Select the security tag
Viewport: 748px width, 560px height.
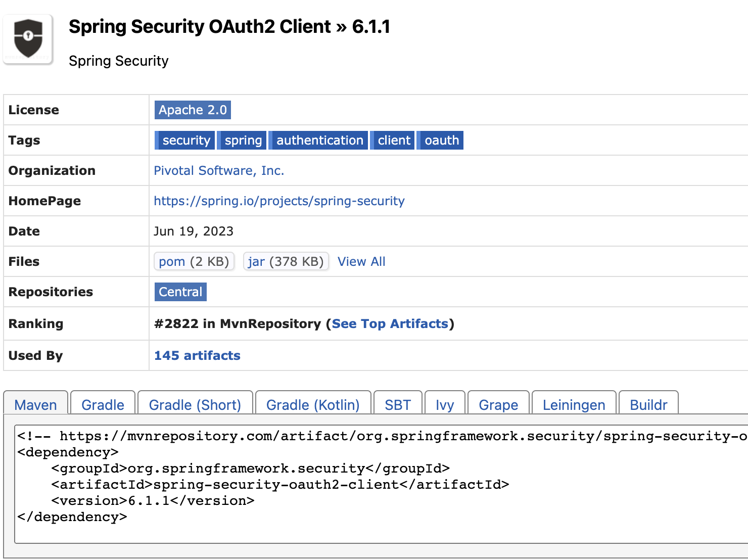(185, 140)
